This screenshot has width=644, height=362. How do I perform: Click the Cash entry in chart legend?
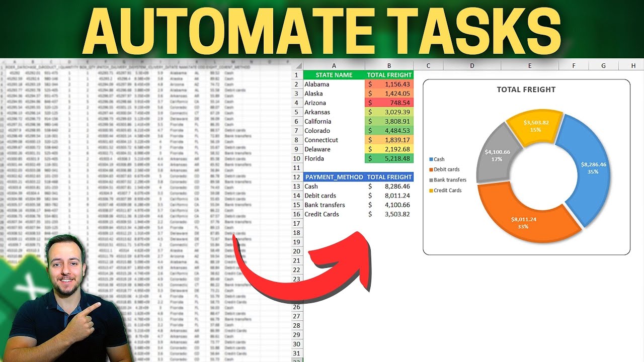pos(436,159)
